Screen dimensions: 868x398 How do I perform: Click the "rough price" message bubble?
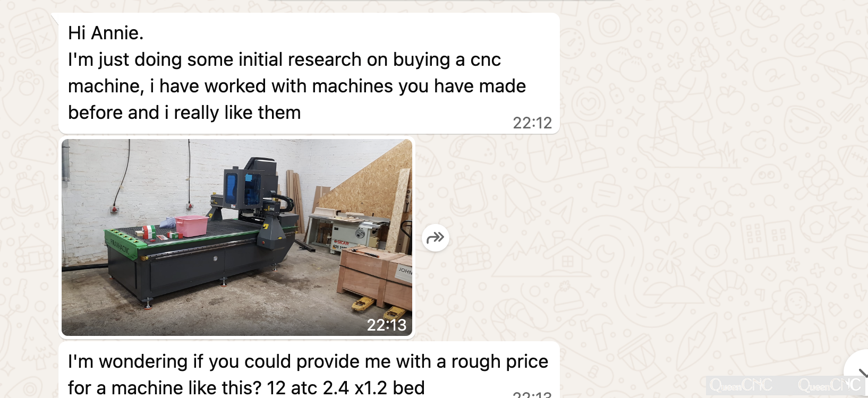tap(309, 370)
